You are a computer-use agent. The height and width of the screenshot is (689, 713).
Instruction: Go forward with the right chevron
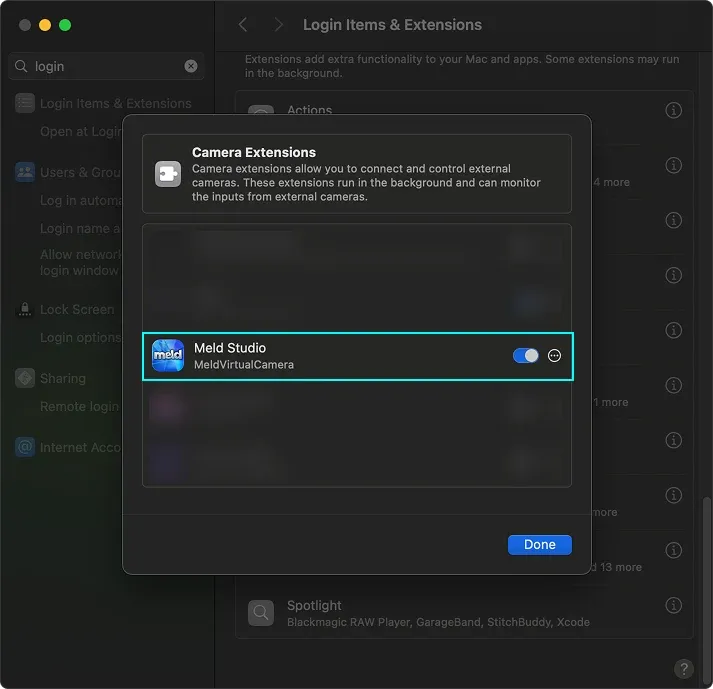pyautogui.click(x=278, y=25)
